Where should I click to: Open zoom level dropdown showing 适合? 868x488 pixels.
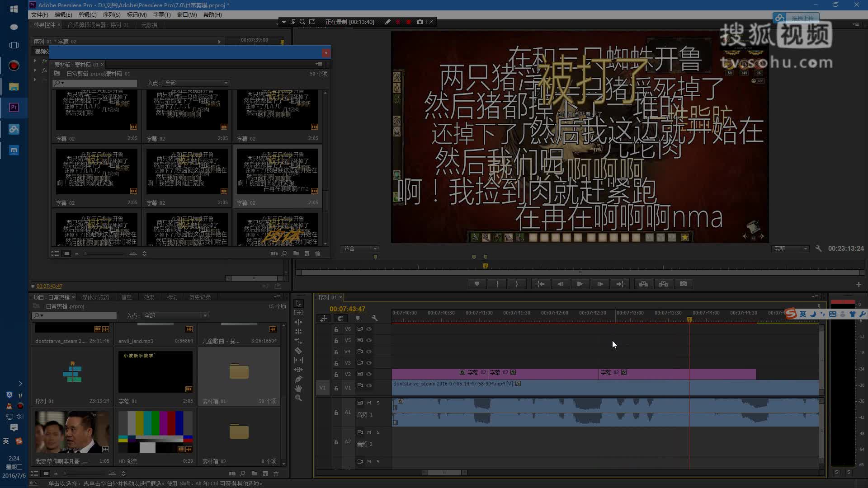click(x=360, y=249)
